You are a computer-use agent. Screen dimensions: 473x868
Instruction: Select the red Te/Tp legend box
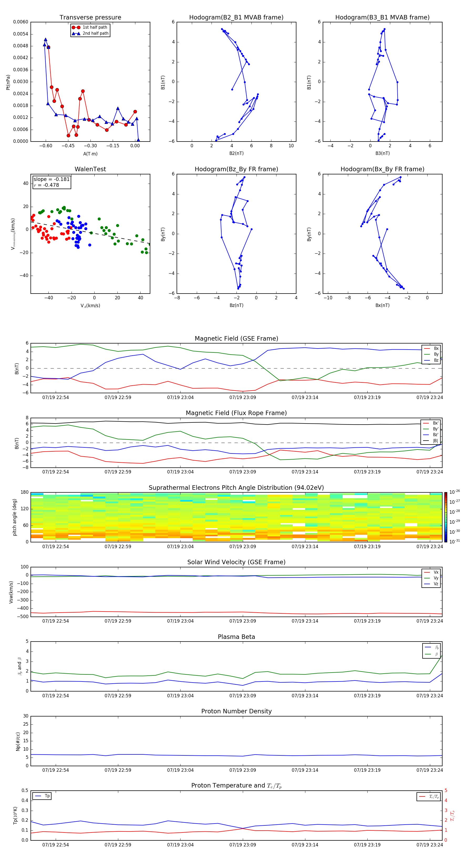(429, 796)
